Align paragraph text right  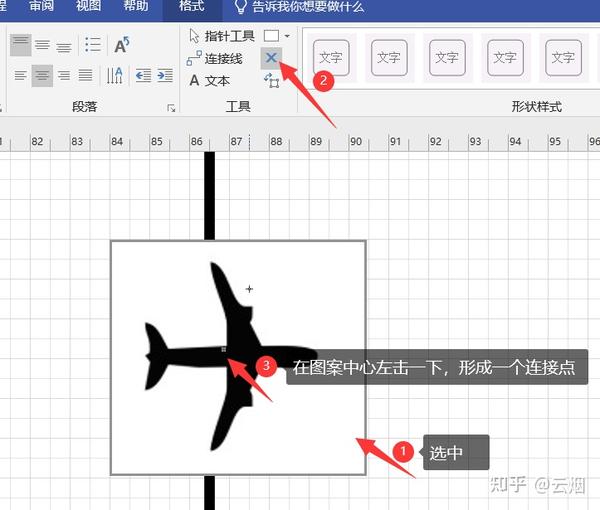pyautogui.click(x=64, y=75)
